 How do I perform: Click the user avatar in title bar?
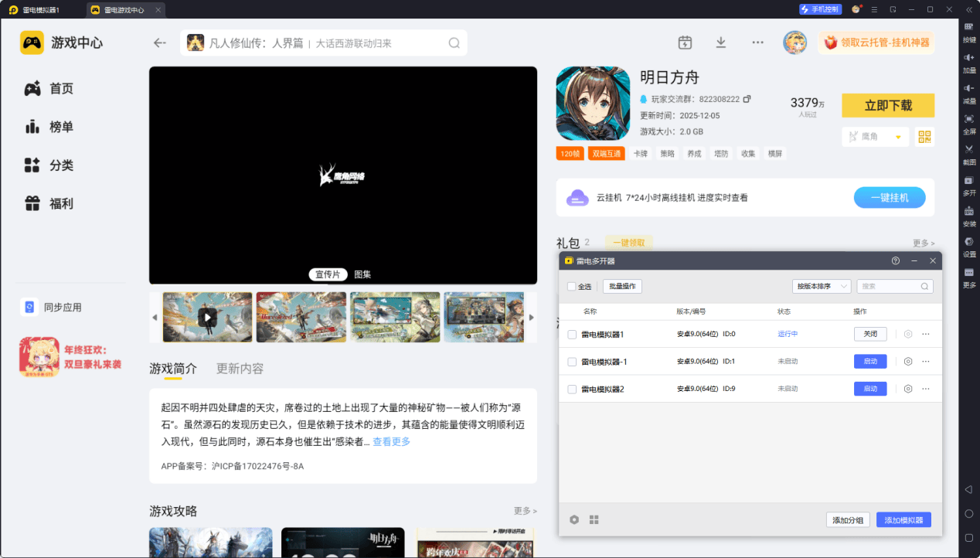(x=856, y=9)
